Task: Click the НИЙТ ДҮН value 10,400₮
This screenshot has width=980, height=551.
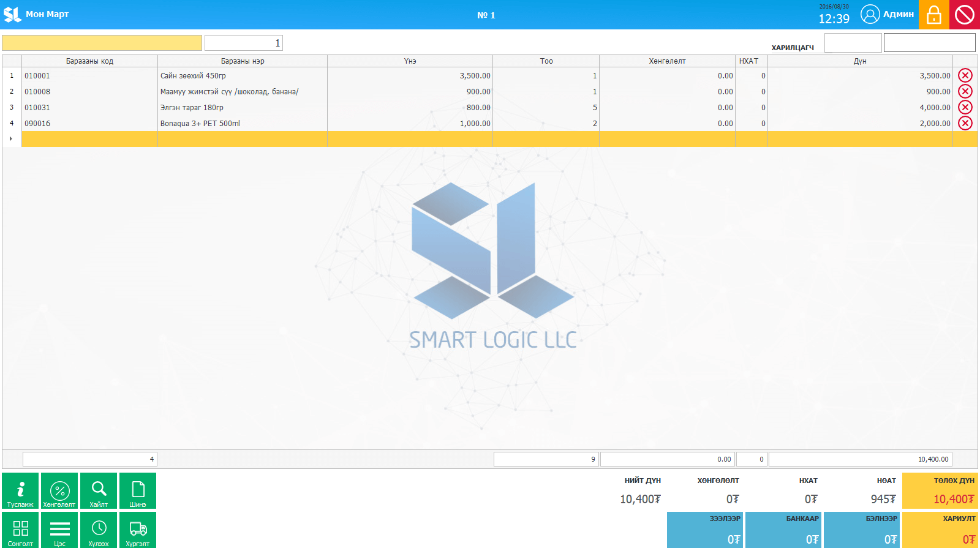Action: point(640,499)
